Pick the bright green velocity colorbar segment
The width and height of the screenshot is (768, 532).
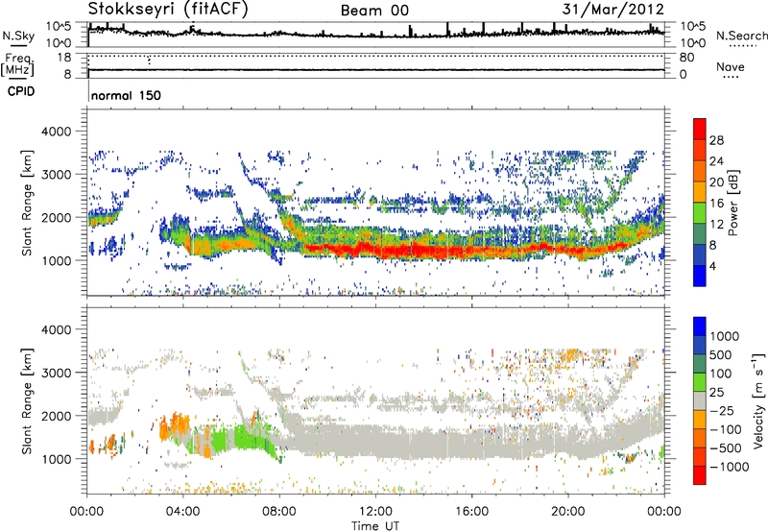click(700, 382)
